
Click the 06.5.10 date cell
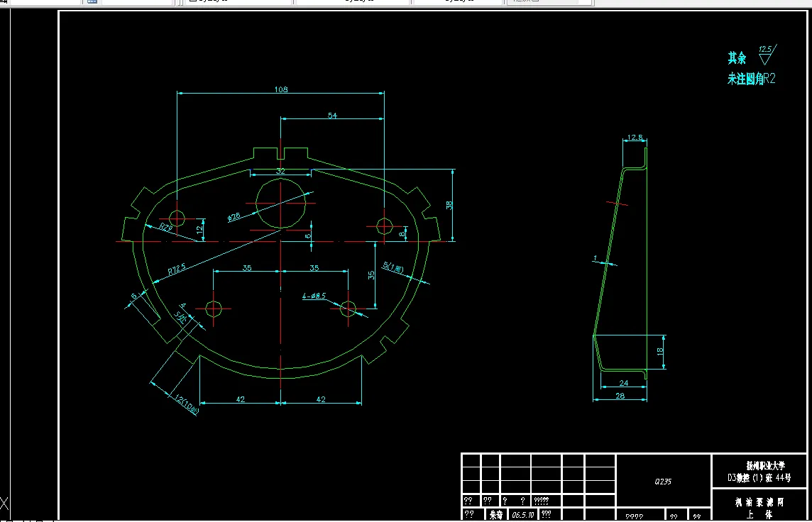coord(523,515)
